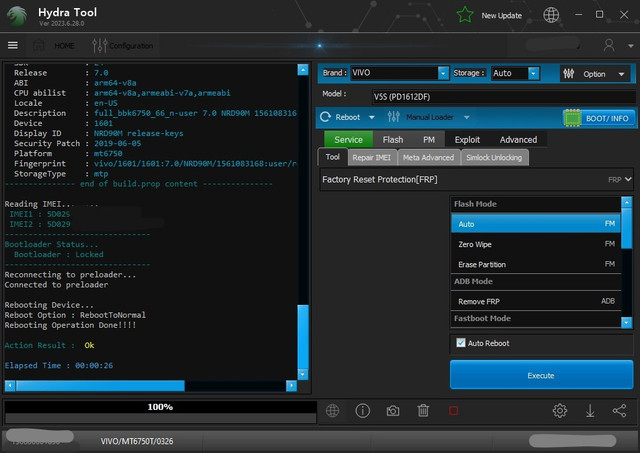Click status bar text VIVO/MT6750T/0326
The height and width of the screenshot is (453, 640).
[137, 441]
